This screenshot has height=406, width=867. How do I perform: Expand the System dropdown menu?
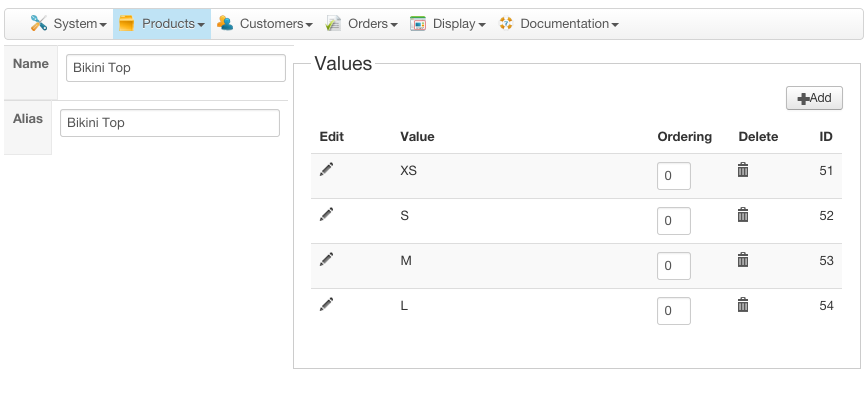coord(68,24)
